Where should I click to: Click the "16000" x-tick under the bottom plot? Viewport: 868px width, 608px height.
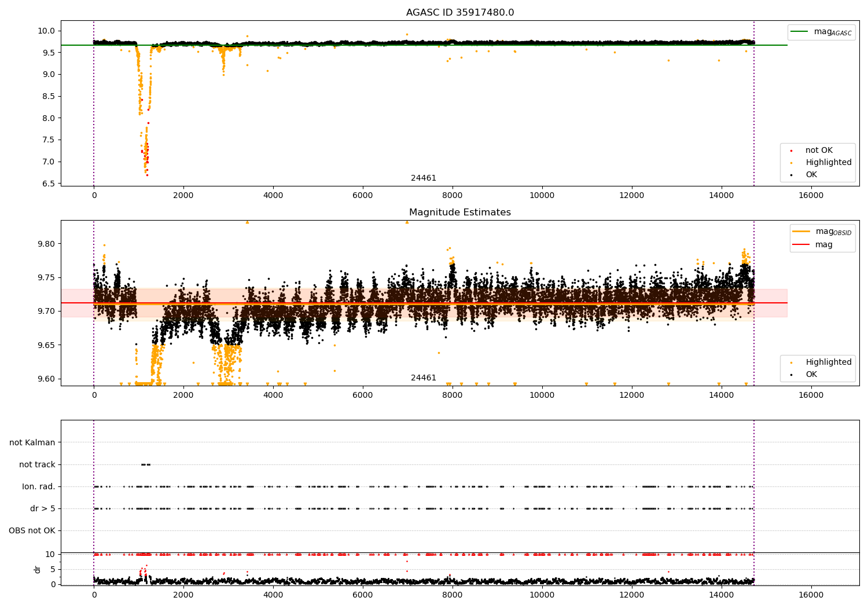coord(811,595)
